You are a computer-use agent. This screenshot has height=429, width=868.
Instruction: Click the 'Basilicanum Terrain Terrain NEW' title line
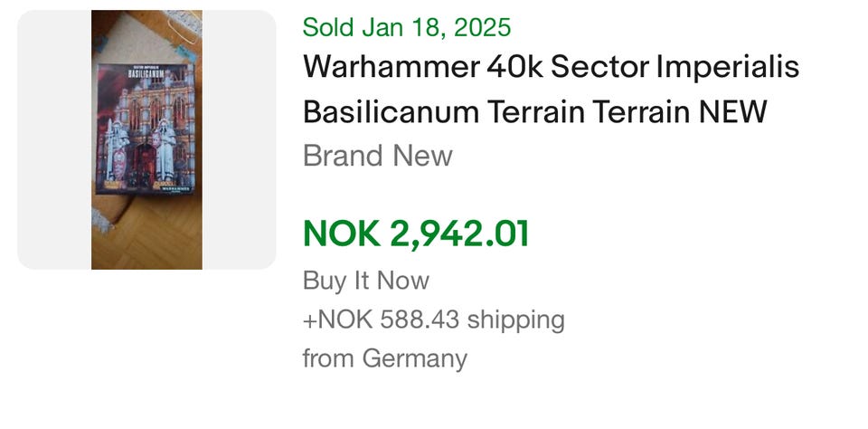coord(534,111)
